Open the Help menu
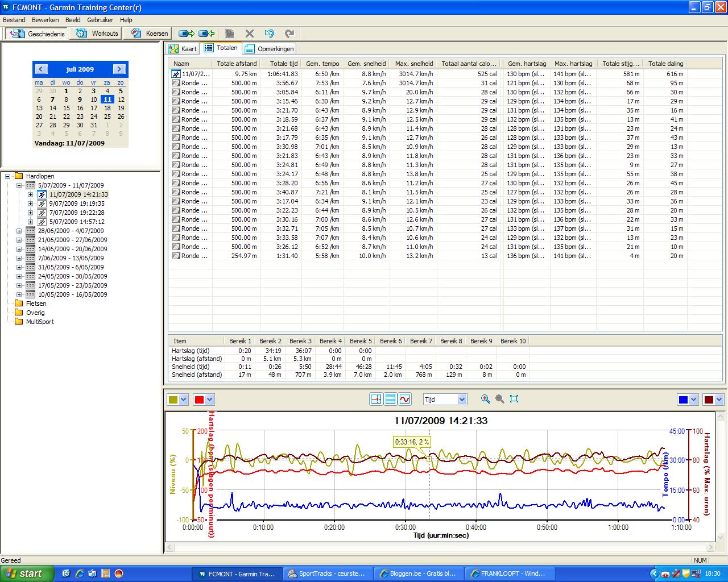 (x=126, y=20)
